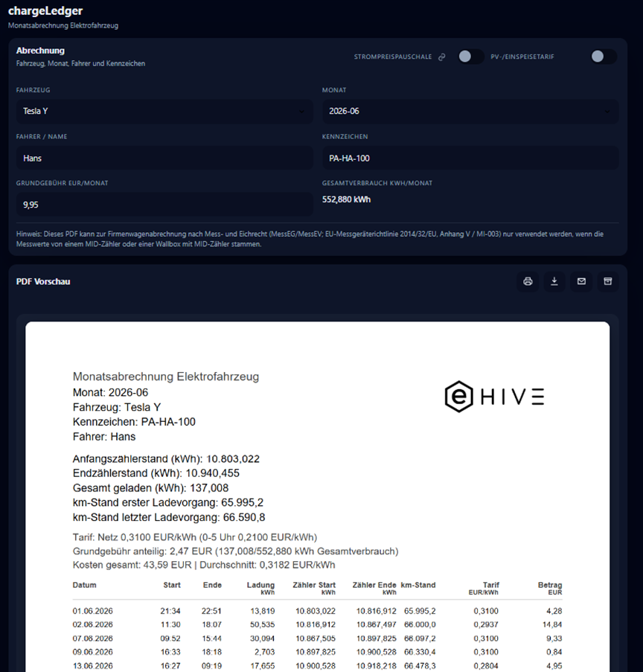
Task: Click Monat: 2026-06 line in PDF
Action: pyautogui.click(x=110, y=393)
